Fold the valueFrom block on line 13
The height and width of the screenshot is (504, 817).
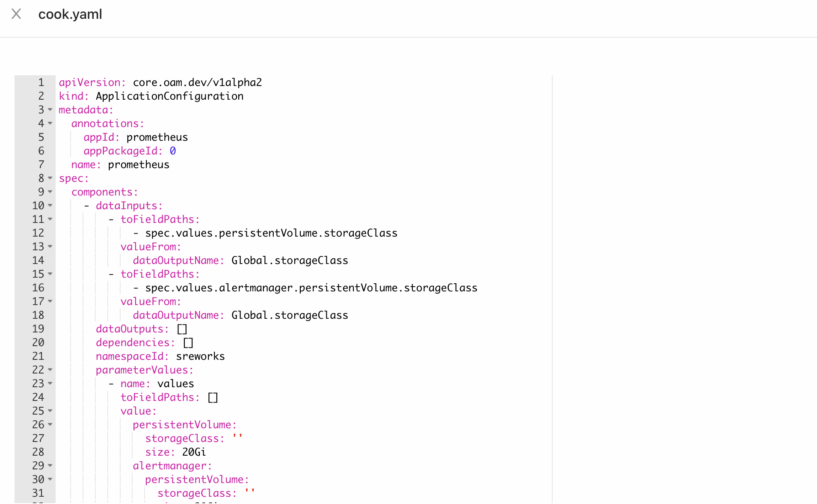(50, 247)
